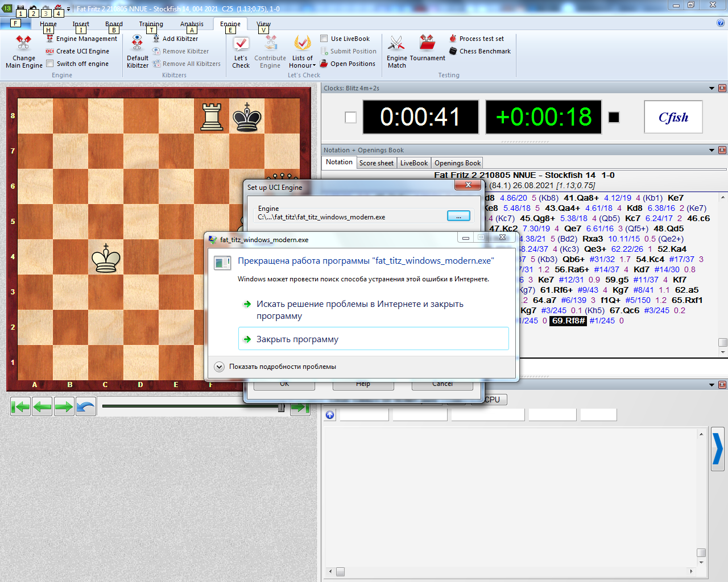The height and width of the screenshot is (582, 728).
Task: Click the black clock time +0:00:18
Action: click(x=544, y=117)
